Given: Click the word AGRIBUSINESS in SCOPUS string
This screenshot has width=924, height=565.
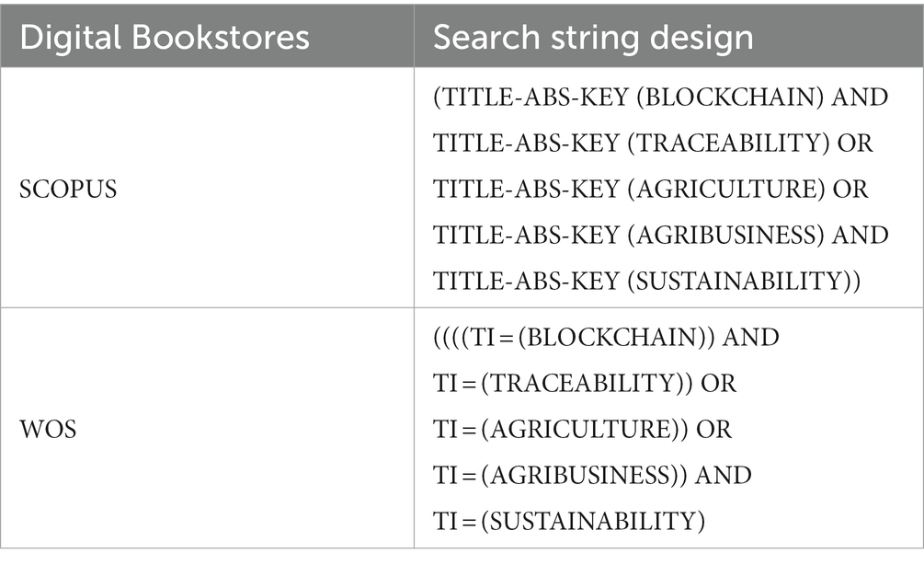Looking at the screenshot, I should [x=724, y=236].
